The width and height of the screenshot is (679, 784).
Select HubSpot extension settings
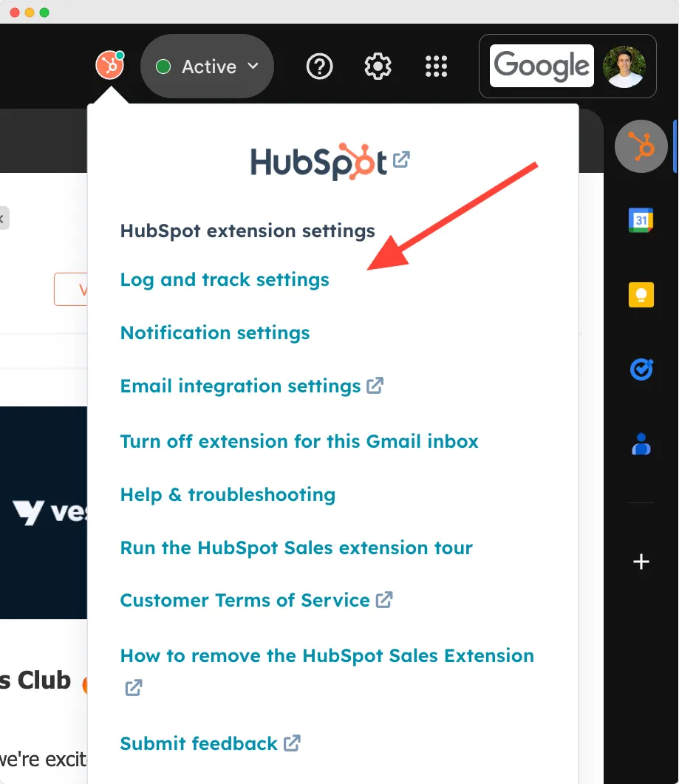click(247, 231)
